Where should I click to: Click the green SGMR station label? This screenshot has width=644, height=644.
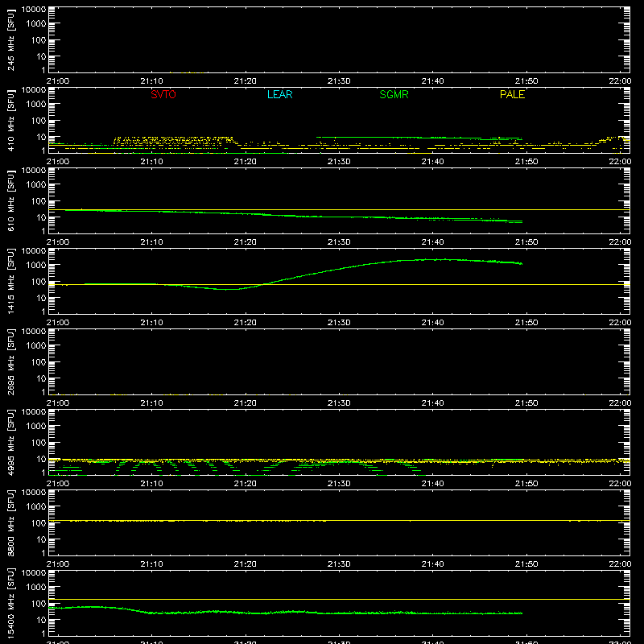tap(394, 94)
